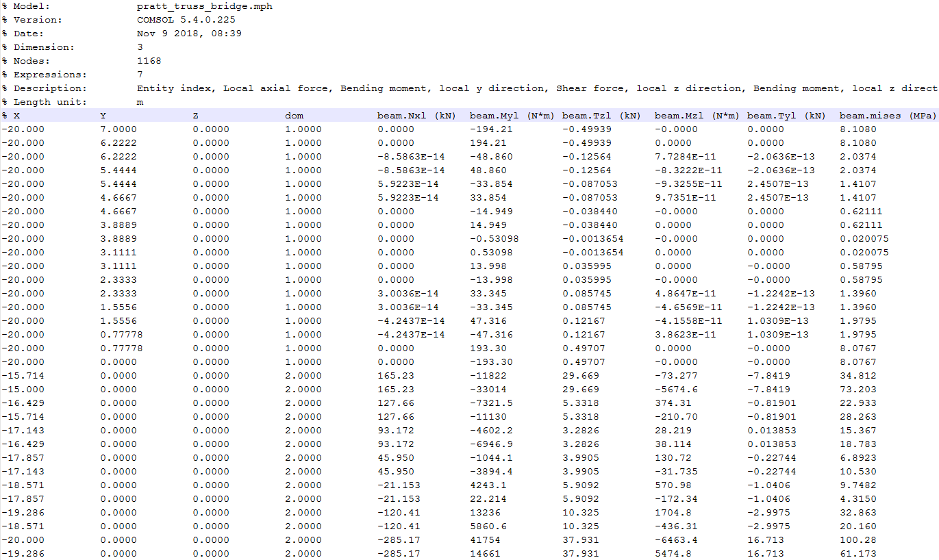
Task: Click the beam.Tyl (kN) column header
Action: (786, 116)
